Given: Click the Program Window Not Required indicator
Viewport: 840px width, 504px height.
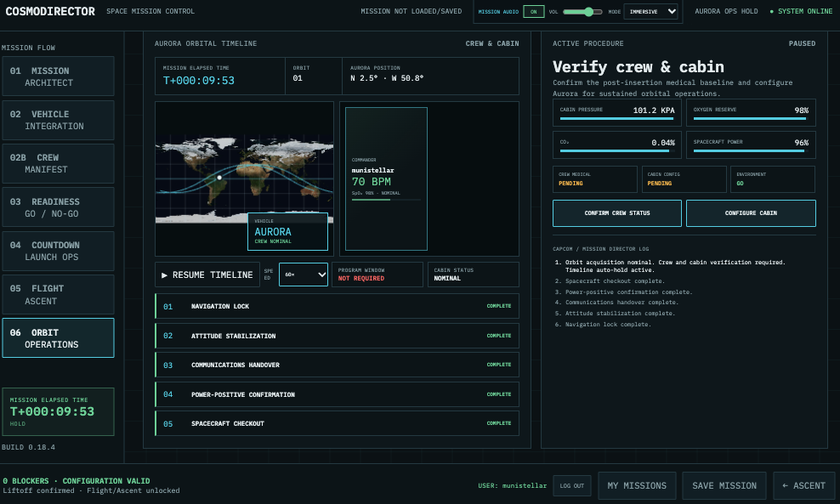Looking at the screenshot, I should [x=377, y=275].
